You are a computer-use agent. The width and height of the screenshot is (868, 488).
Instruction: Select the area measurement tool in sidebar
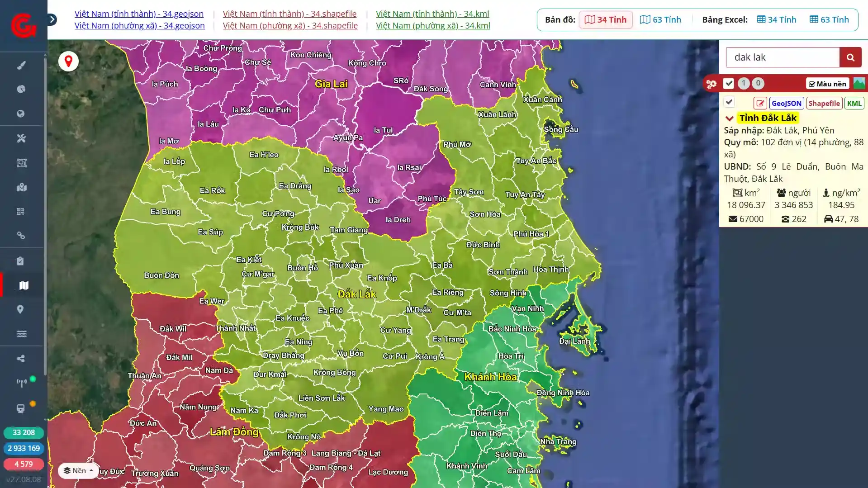[x=21, y=163]
